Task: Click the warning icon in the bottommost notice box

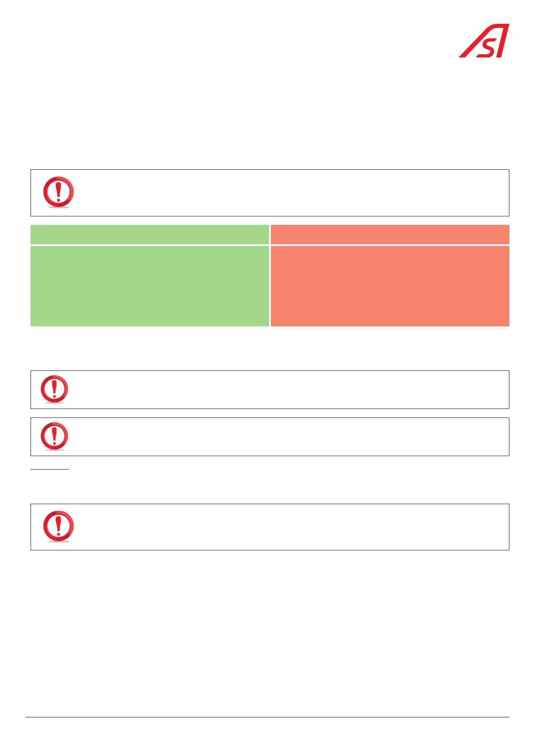Action: pyautogui.click(x=58, y=526)
